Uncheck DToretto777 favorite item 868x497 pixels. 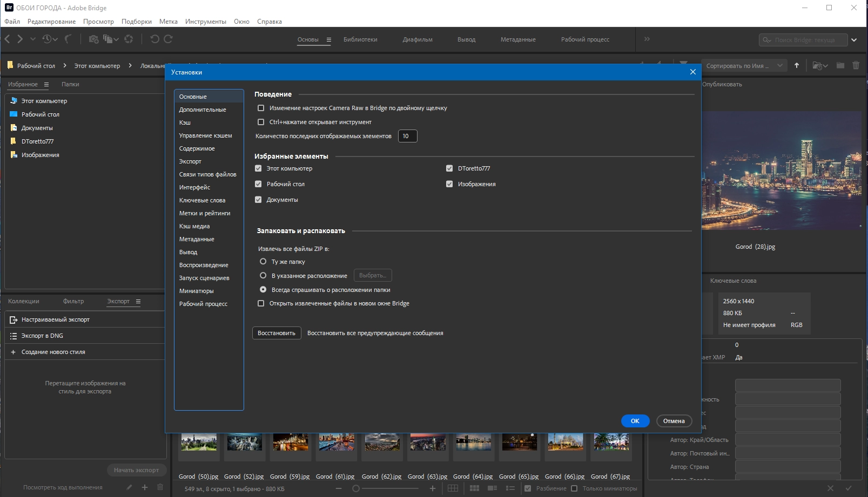click(x=449, y=168)
